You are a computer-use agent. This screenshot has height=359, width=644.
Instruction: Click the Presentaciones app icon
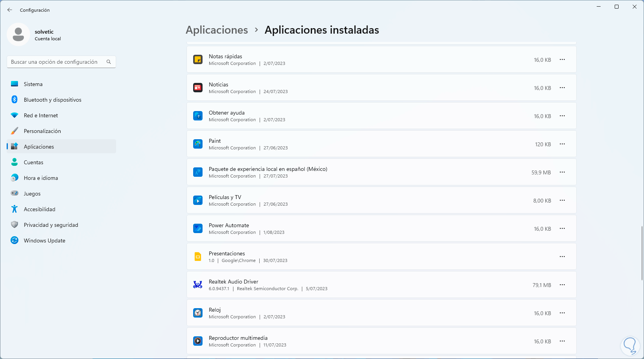coord(198,257)
